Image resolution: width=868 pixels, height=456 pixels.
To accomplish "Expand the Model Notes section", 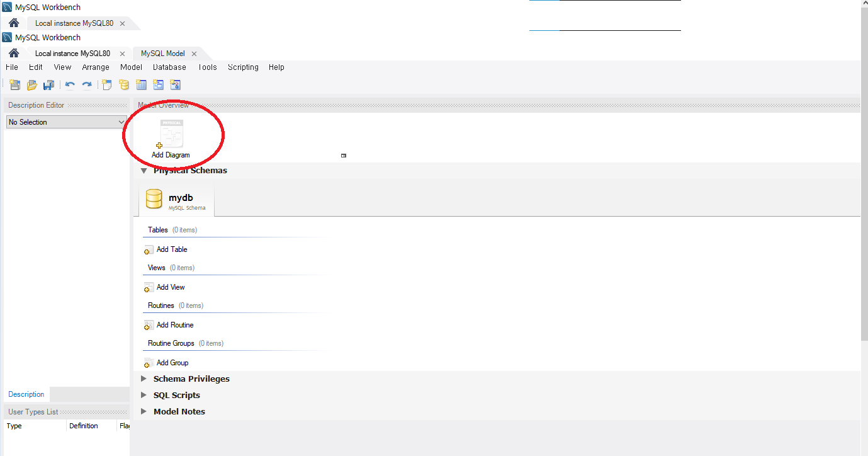I will tap(144, 412).
